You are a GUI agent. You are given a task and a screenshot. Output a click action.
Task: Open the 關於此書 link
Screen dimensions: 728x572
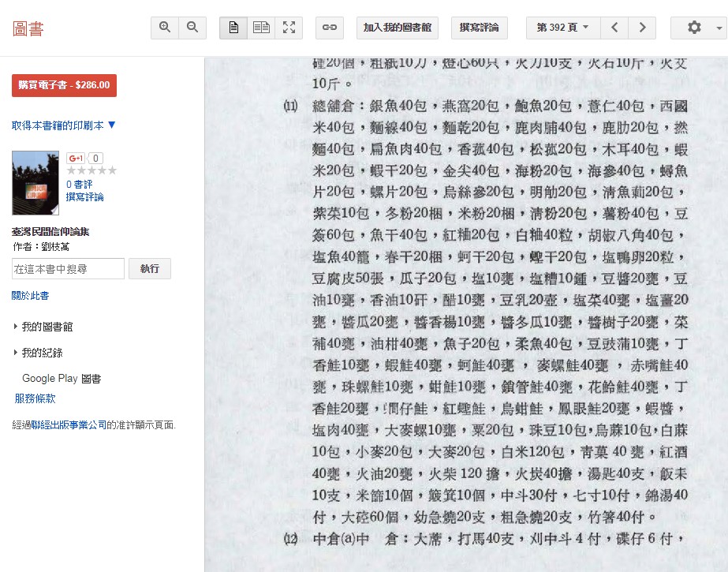30,296
